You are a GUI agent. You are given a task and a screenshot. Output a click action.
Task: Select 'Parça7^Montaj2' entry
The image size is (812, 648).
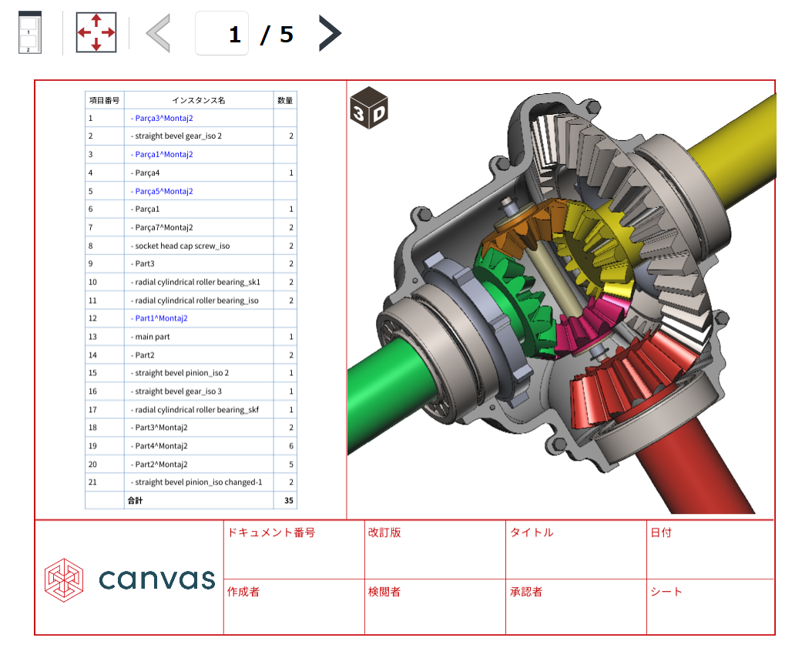pos(191,227)
